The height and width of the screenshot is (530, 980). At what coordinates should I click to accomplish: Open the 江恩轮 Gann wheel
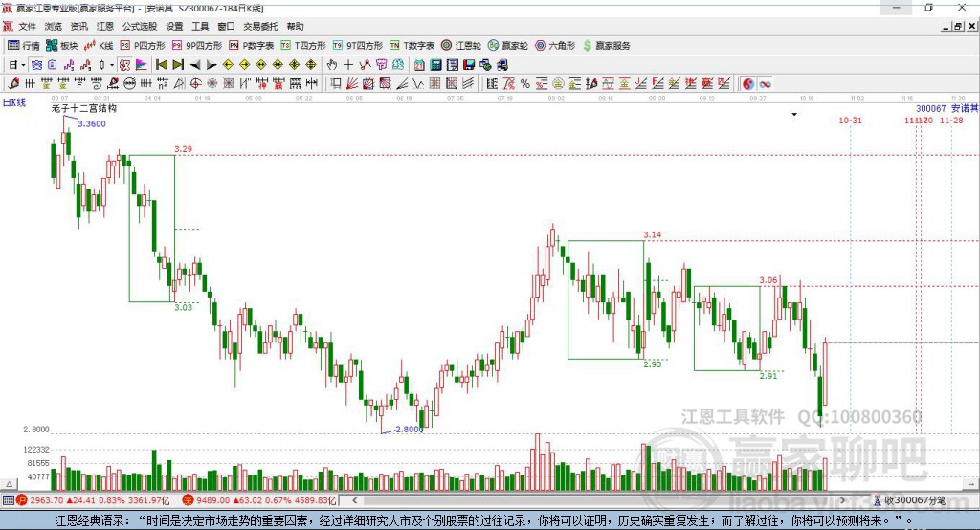(x=461, y=46)
